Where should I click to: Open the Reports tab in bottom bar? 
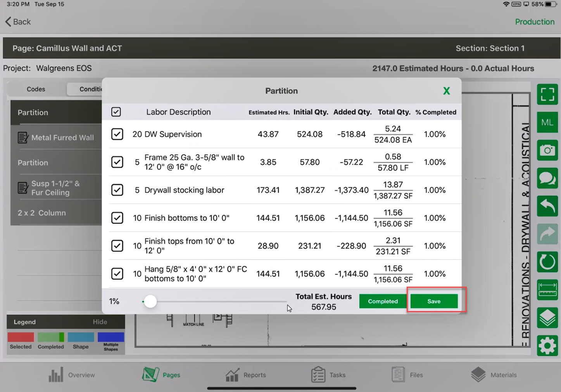point(246,375)
